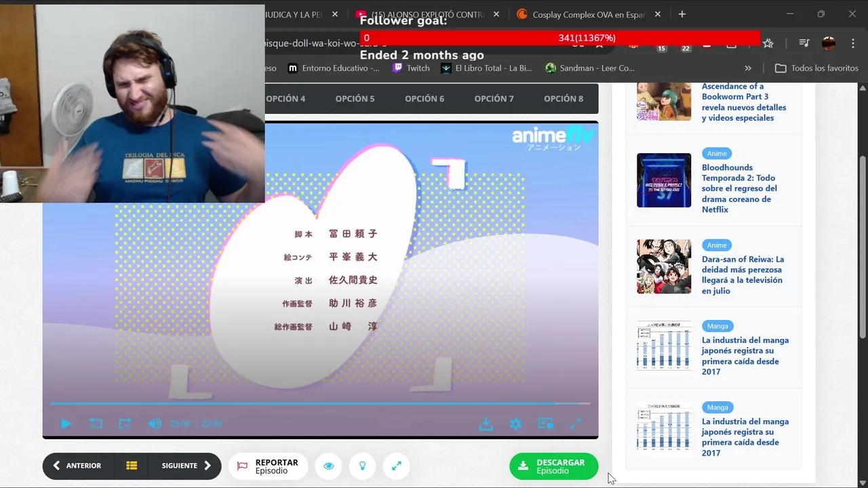Mute the video player volume
The width and height of the screenshot is (868, 488).
155,424
